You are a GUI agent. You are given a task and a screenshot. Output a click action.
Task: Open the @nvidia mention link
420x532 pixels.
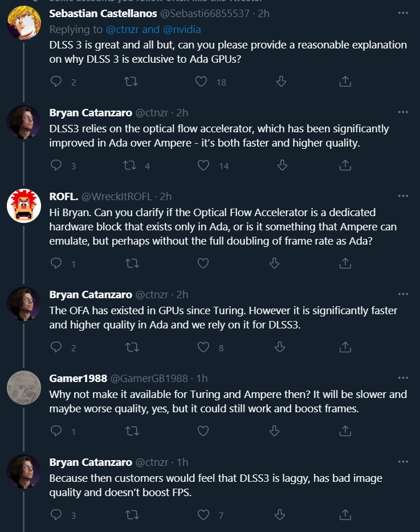pyautogui.click(x=182, y=30)
